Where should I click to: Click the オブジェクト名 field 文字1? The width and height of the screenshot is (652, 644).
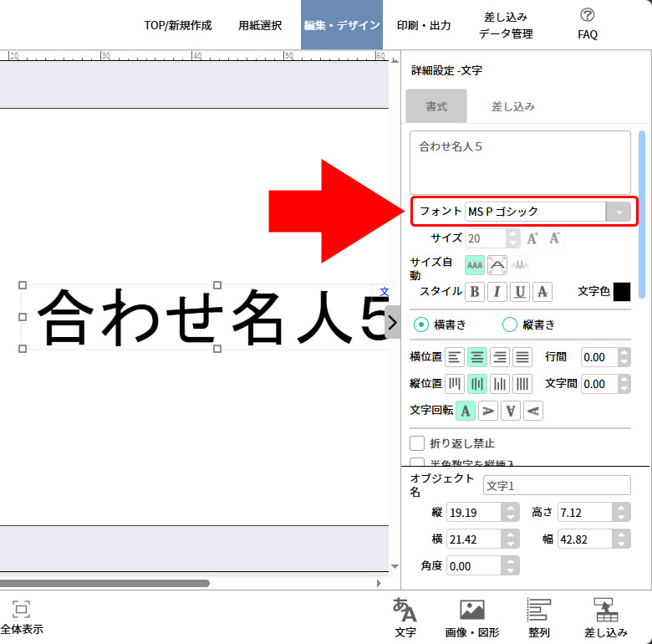pos(557,485)
